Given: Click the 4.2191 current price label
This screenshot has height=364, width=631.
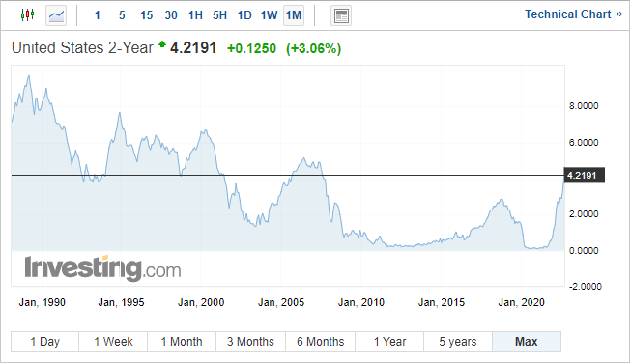Looking at the screenshot, I should tap(585, 176).
